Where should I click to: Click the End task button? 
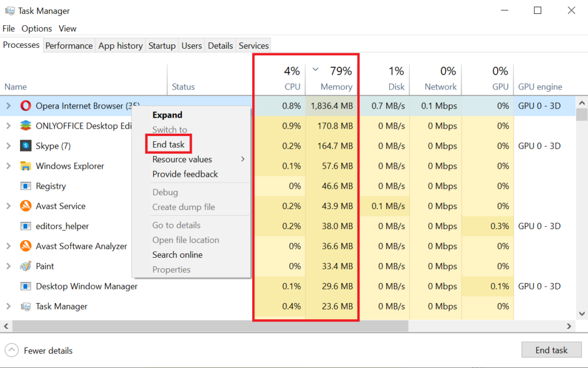551,350
